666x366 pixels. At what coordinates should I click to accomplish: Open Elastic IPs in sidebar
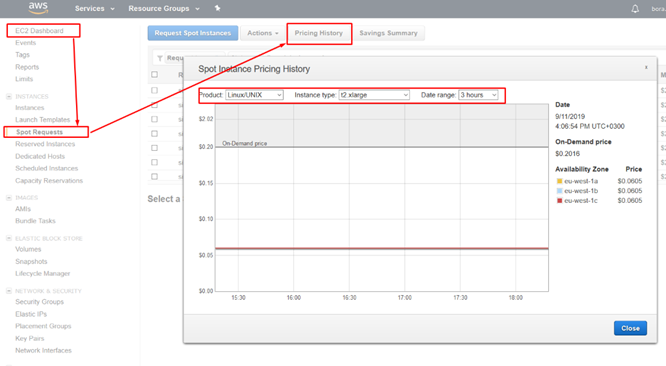(31, 314)
